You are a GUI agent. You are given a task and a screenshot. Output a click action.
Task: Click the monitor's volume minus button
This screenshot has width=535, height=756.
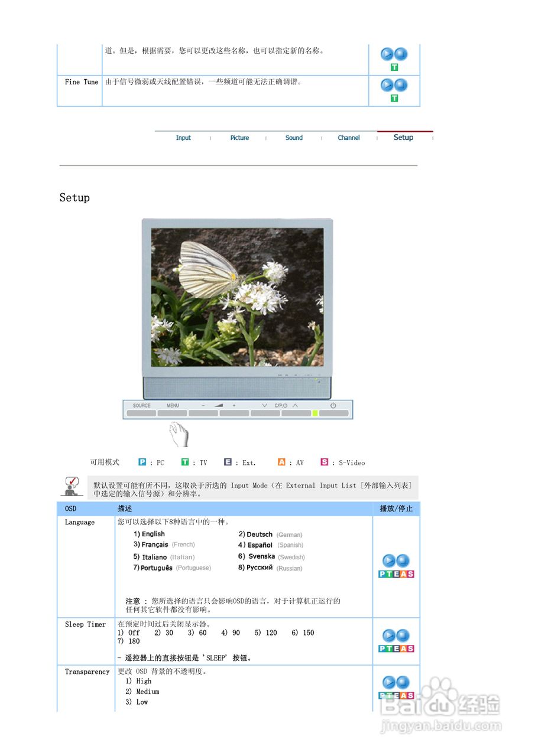[203, 413]
